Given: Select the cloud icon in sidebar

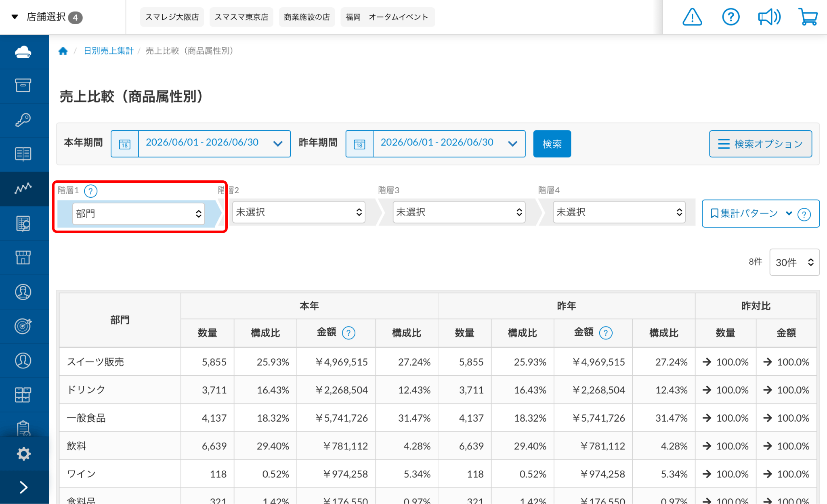Looking at the screenshot, I should [23, 52].
